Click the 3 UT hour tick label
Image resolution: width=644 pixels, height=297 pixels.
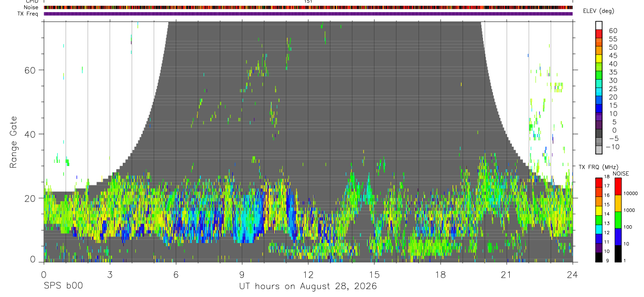click(x=110, y=274)
